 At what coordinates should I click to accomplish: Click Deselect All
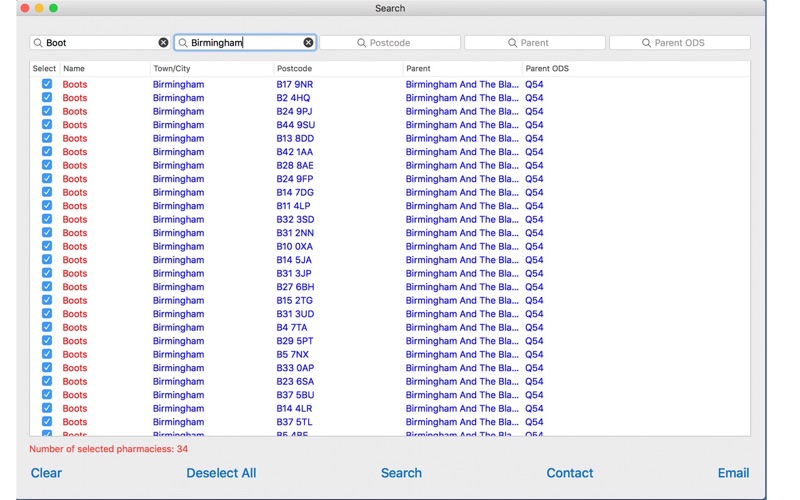[x=221, y=473]
